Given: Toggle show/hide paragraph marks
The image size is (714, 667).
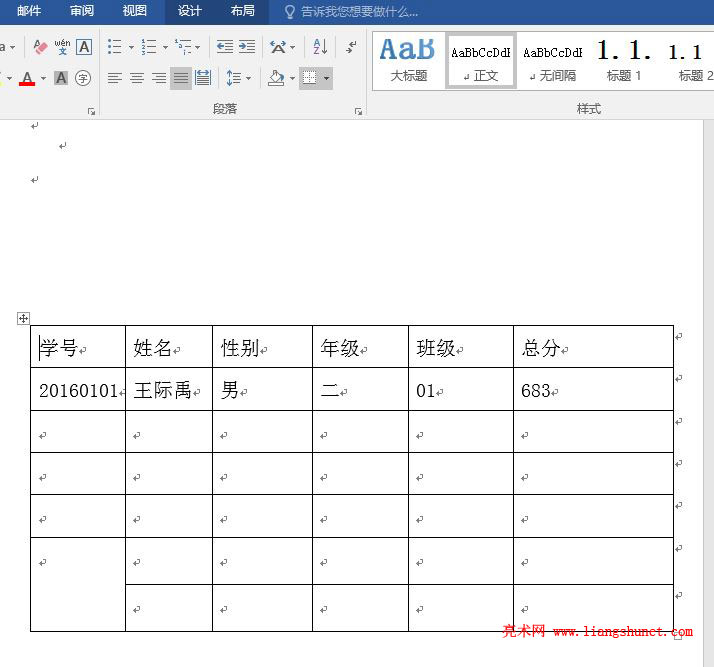Looking at the screenshot, I should 351,46.
